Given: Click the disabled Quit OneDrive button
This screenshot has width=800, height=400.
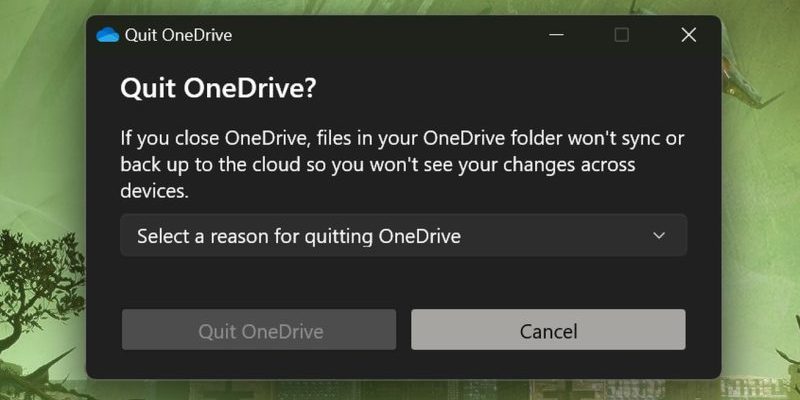Looking at the screenshot, I should click(x=259, y=330).
